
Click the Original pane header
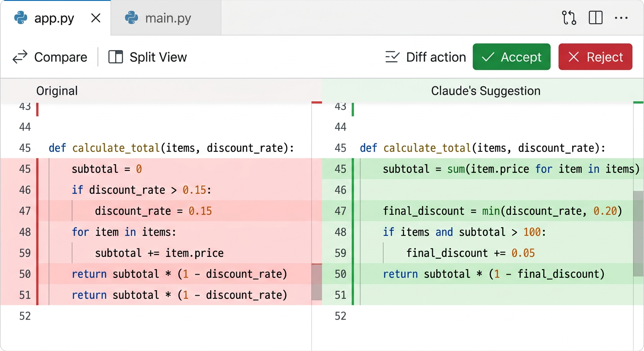[57, 91]
